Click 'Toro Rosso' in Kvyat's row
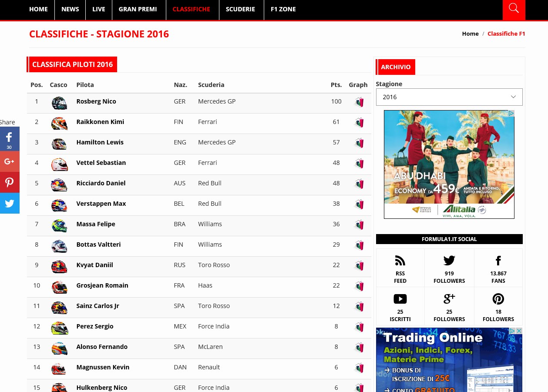548x392 pixels. point(214,265)
